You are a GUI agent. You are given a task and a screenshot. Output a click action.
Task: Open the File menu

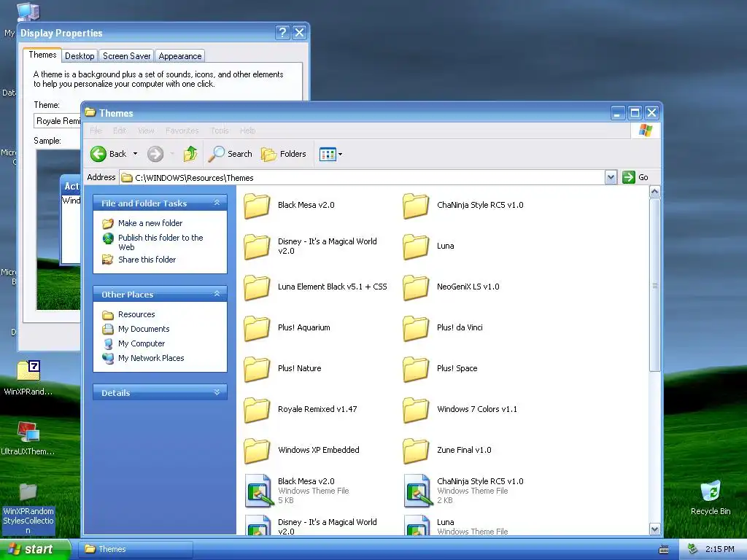(96, 131)
